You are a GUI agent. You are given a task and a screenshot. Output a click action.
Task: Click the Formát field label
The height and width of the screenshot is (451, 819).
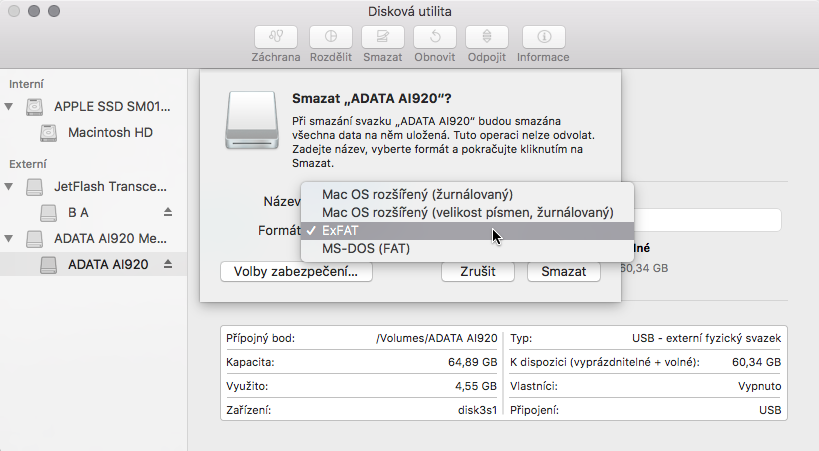279,230
